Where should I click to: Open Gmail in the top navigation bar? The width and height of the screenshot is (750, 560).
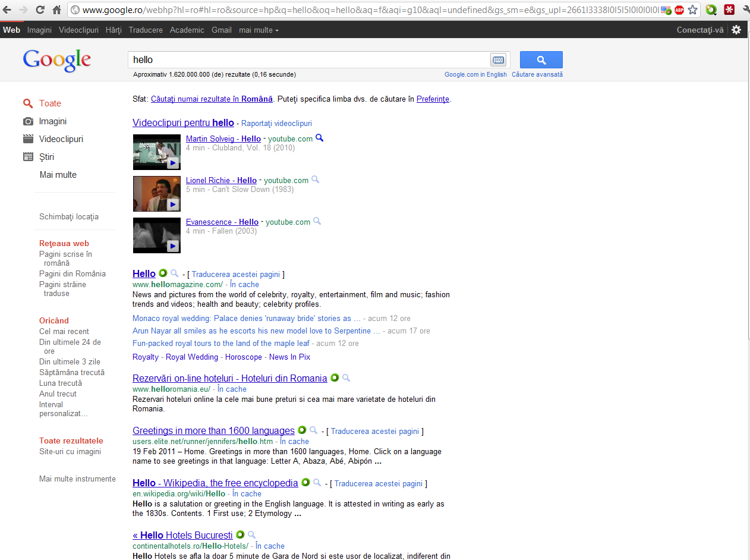(x=222, y=30)
